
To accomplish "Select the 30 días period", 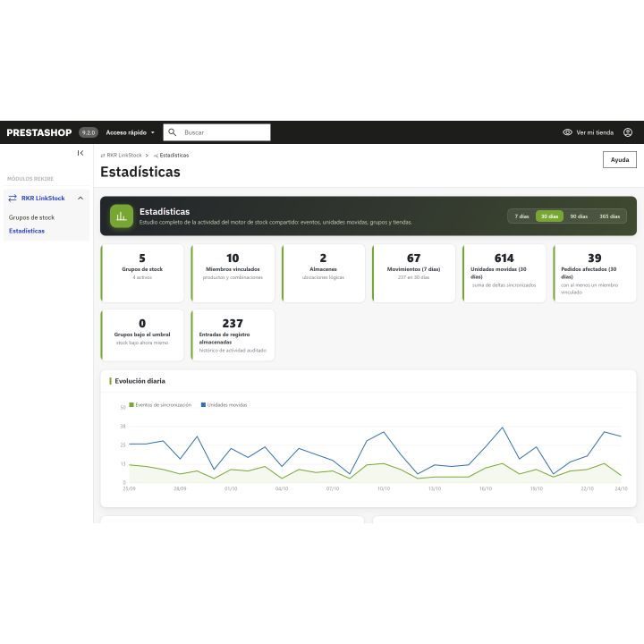I will pos(549,216).
